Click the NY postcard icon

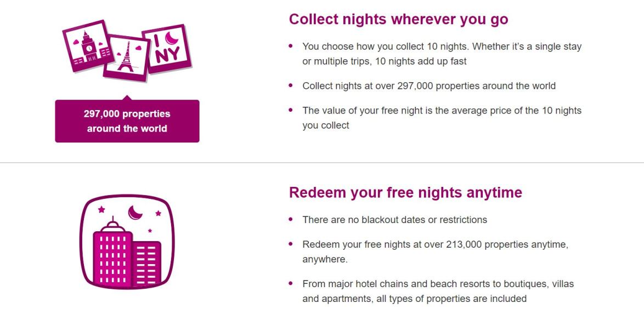coord(167,48)
